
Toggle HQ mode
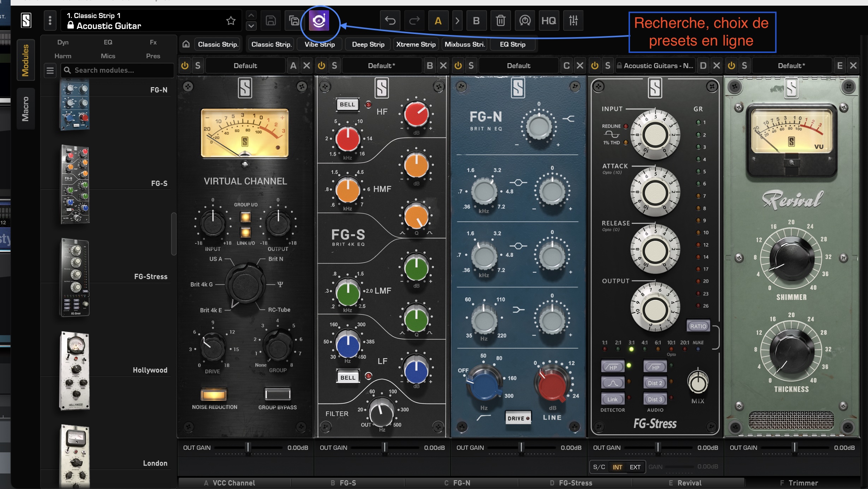549,21
